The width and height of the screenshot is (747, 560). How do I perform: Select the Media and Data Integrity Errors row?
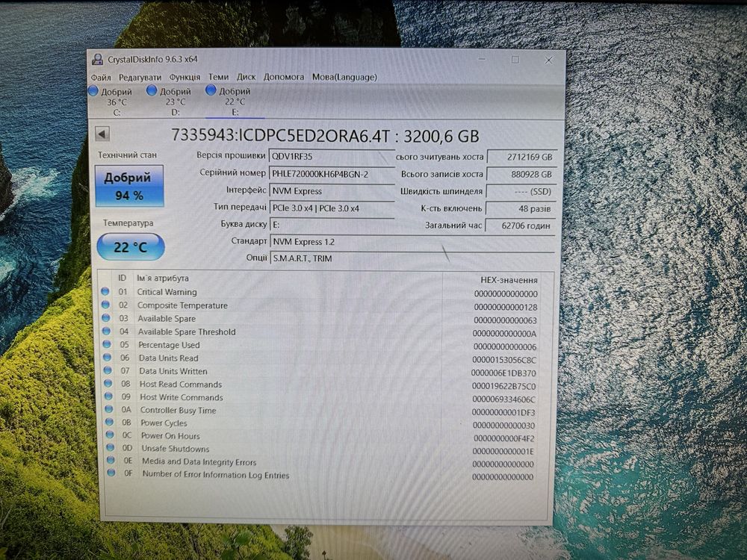point(319,462)
